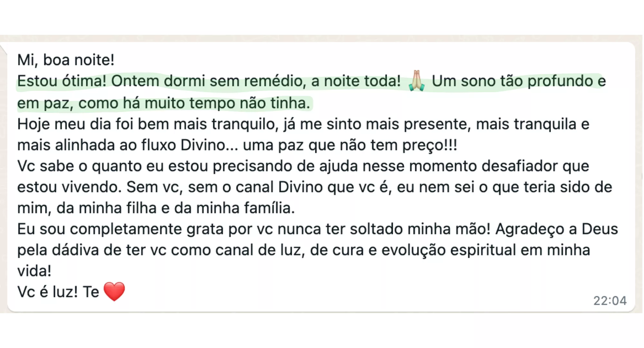Click the highlighted text "Estou ótima!"
This screenshot has width=644, height=348.
pyautogui.click(x=62, y=81)
